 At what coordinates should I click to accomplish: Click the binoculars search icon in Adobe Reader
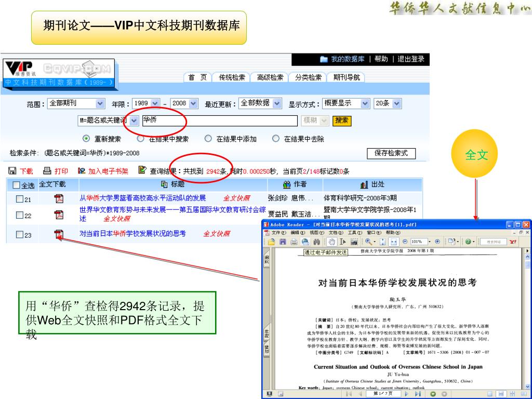pos(316,242)
